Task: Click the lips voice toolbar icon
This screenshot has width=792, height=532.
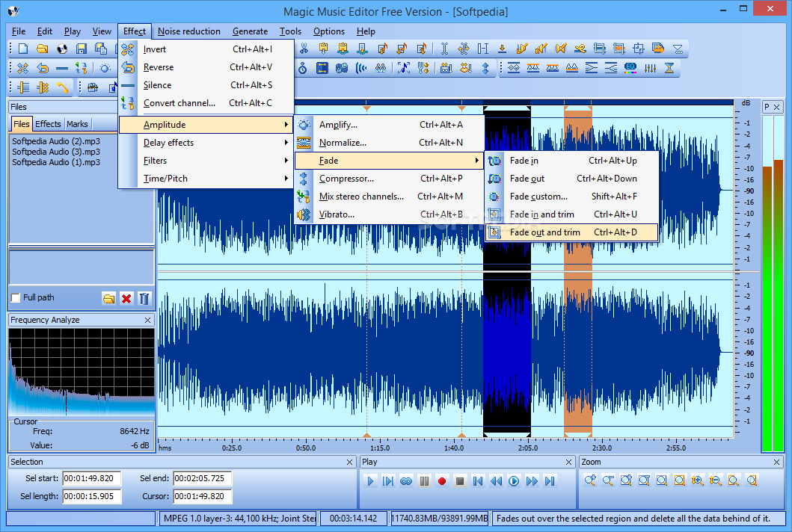Action: click(466, 68)
